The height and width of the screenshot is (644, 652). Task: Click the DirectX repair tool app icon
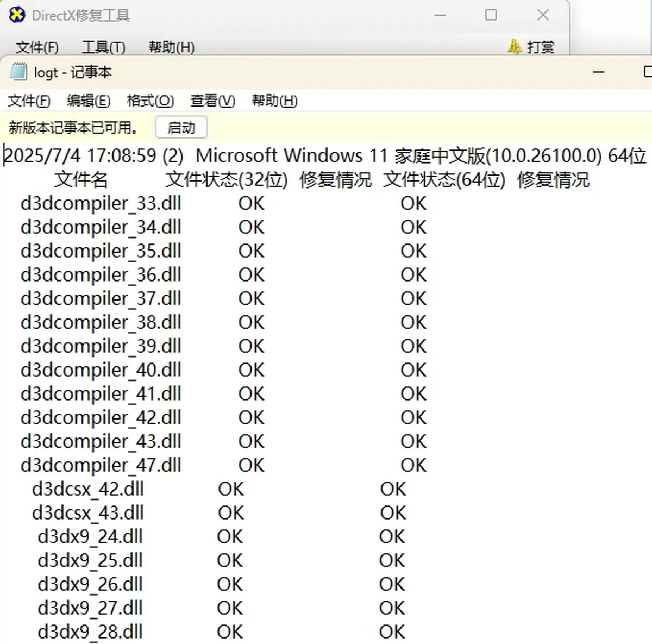[x=17, y=15]
